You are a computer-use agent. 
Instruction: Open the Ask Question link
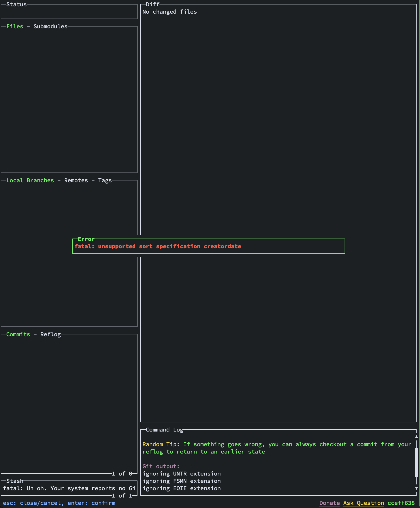coord(363,503)
